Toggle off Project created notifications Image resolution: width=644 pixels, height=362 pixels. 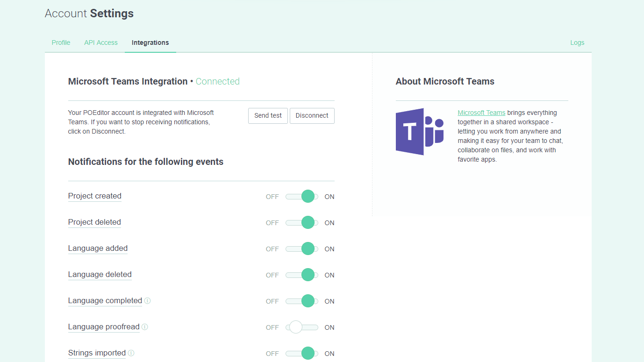(x=302, y=197)
